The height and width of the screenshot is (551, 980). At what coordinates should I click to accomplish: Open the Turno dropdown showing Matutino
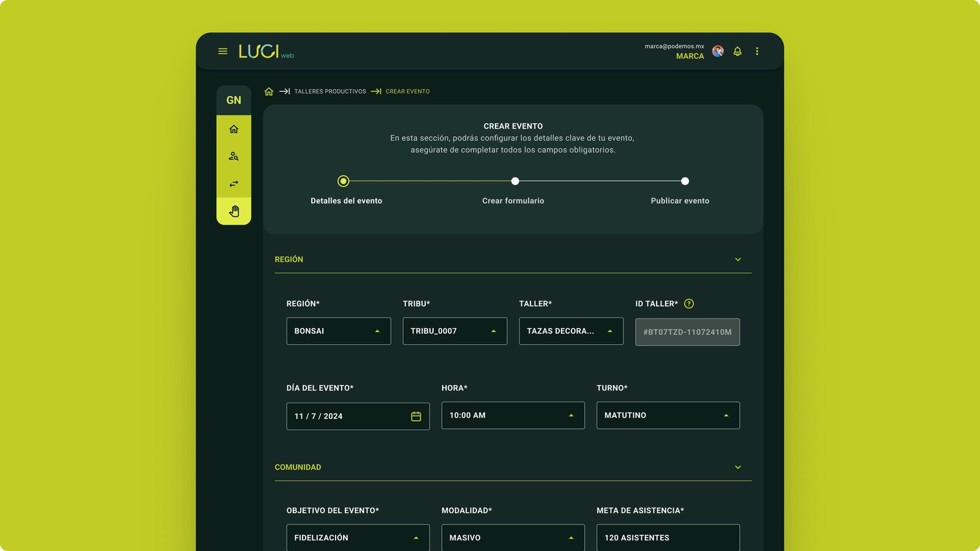click(x=668, y=415)
